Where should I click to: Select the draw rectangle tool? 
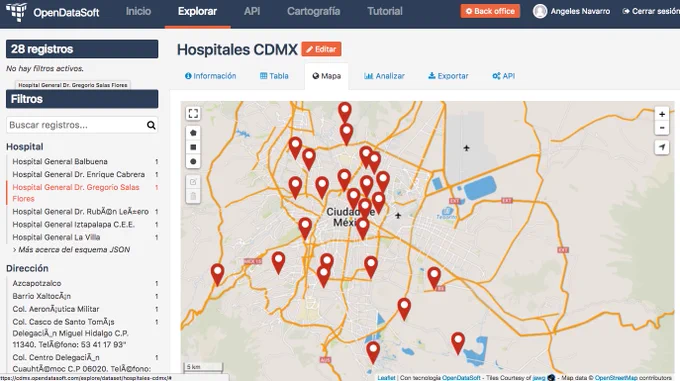(193, 147)
